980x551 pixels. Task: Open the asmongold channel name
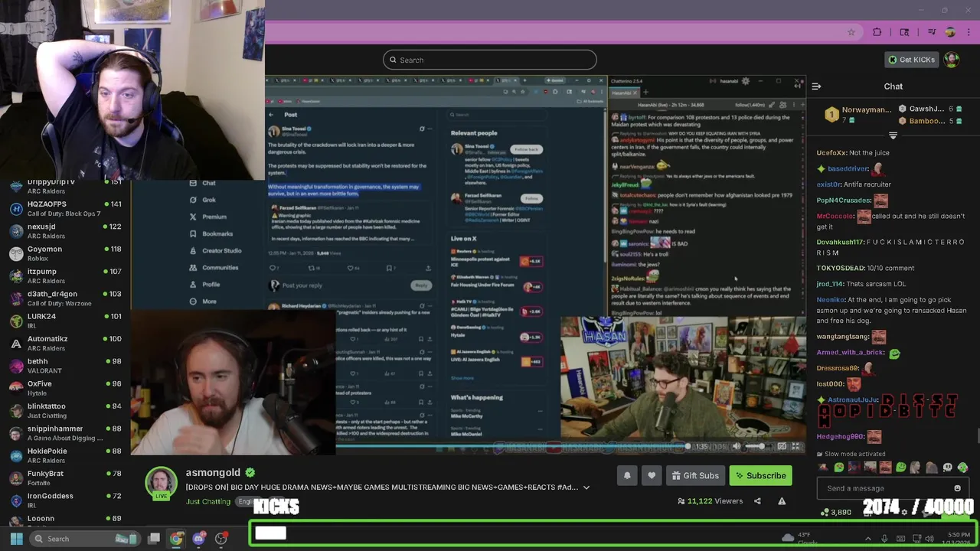click(x=213, y=473)
